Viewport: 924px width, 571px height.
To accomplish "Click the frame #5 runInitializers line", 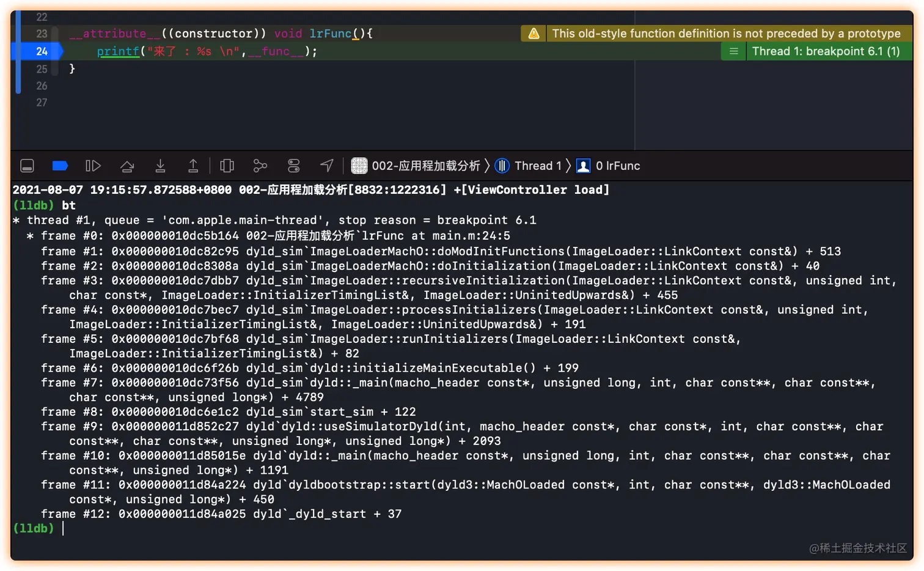I will pyautogui.click(x=391, y=346).
